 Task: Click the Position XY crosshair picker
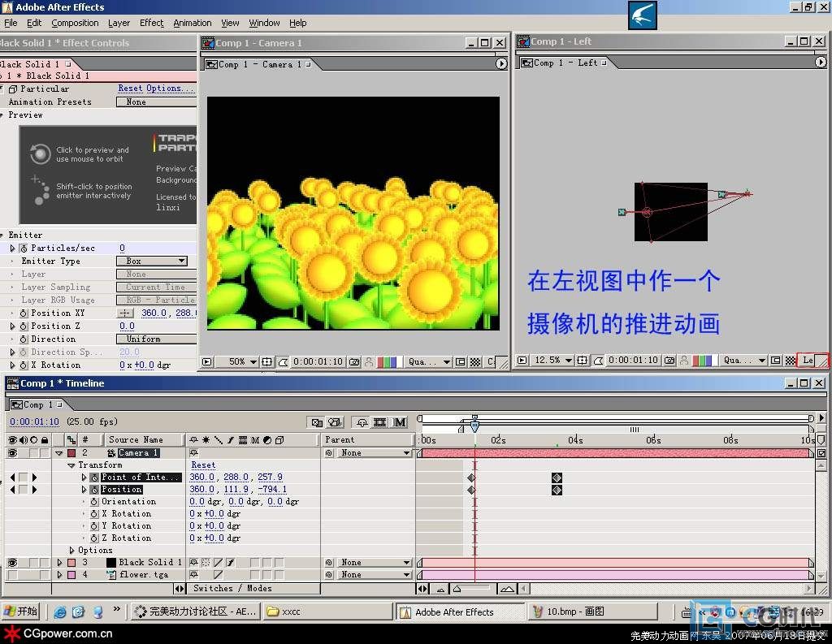point(125,313)
